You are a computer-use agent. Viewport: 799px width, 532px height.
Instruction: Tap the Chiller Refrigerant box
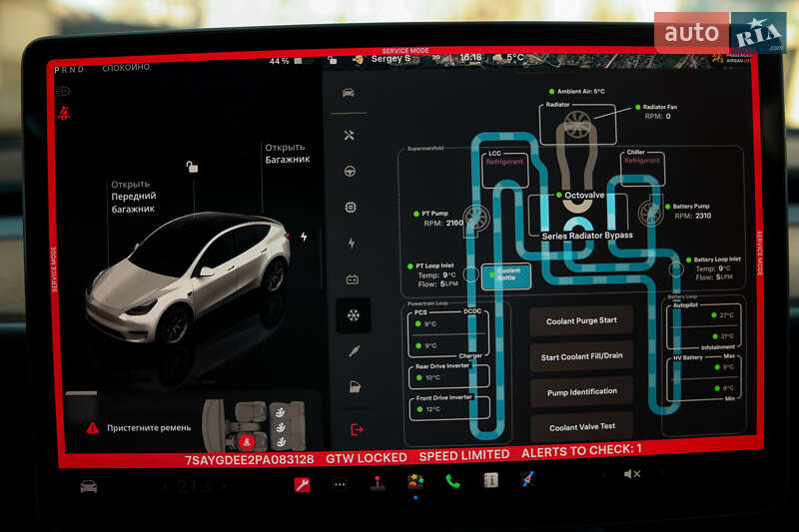(x=642, y=168)
